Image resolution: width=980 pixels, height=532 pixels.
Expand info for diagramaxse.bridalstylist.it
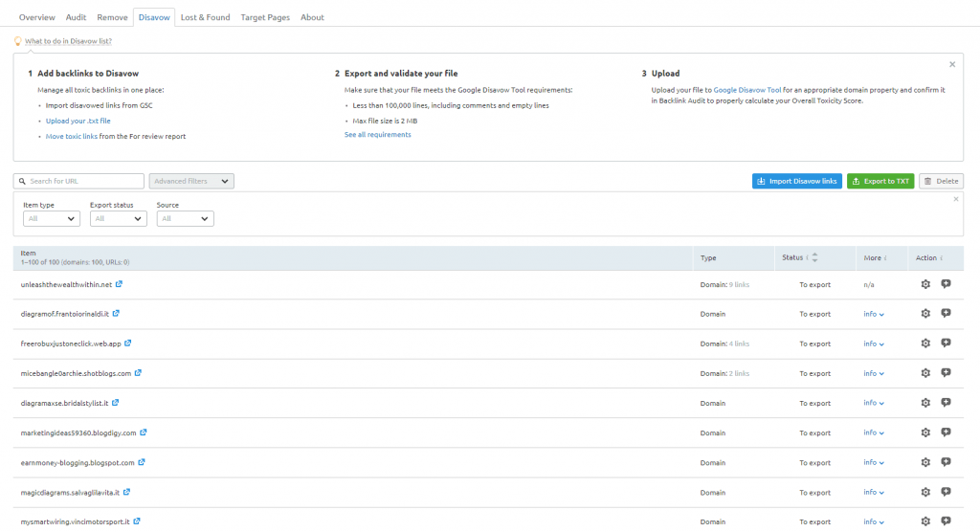coord(874,403)
